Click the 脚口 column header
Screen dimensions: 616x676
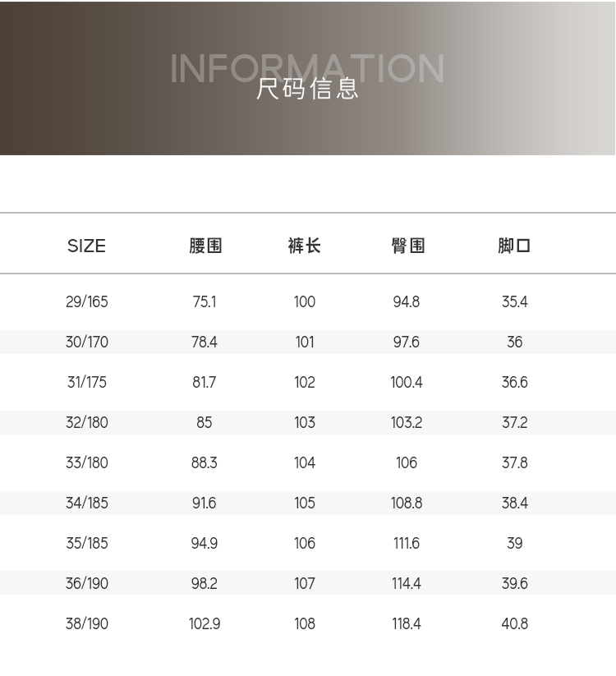[x=514, y=246]
